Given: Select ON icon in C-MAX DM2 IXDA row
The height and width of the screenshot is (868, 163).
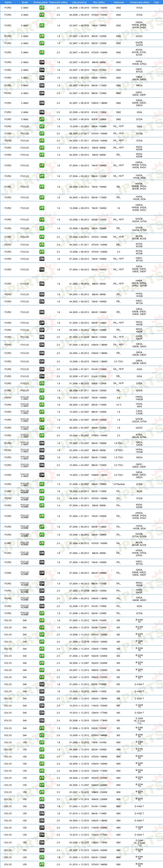Looking at the screenshot, I should [x=42, y=112].
